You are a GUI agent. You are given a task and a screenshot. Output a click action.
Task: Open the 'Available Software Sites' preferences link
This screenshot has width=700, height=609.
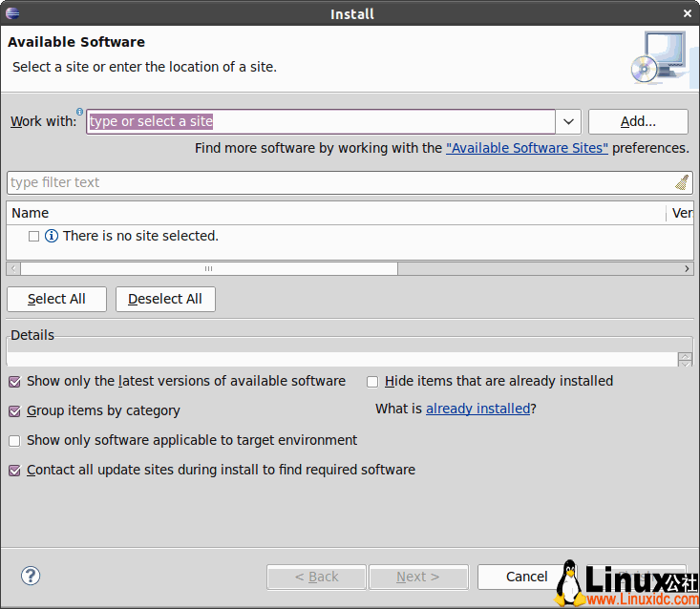(x=526, y=148)
